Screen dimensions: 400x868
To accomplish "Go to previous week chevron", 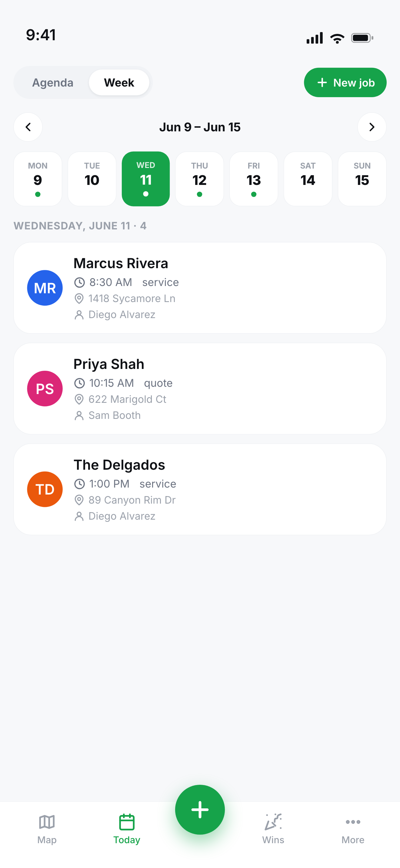I will tap(28, 127).
